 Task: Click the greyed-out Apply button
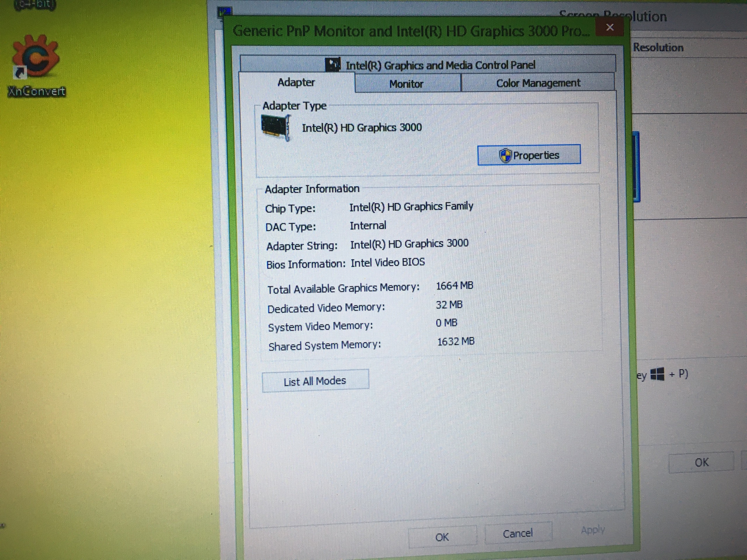(x=593, y=530)
